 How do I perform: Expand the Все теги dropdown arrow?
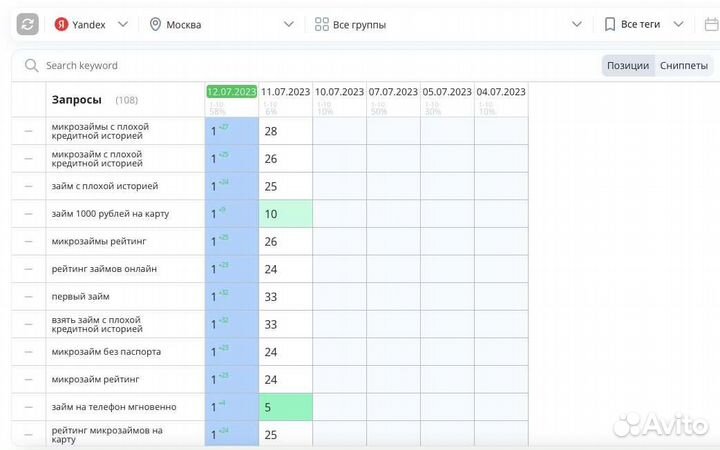coord(678,24)
